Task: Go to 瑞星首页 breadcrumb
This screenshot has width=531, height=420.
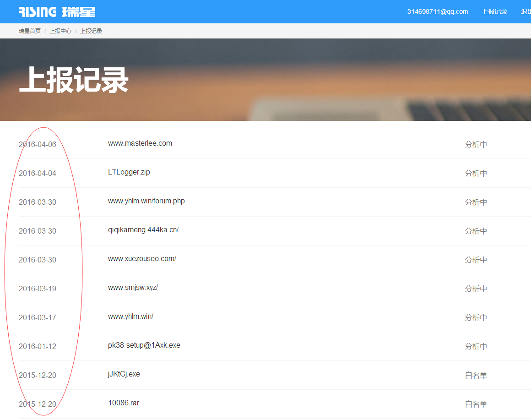Action: pos(29,31)
